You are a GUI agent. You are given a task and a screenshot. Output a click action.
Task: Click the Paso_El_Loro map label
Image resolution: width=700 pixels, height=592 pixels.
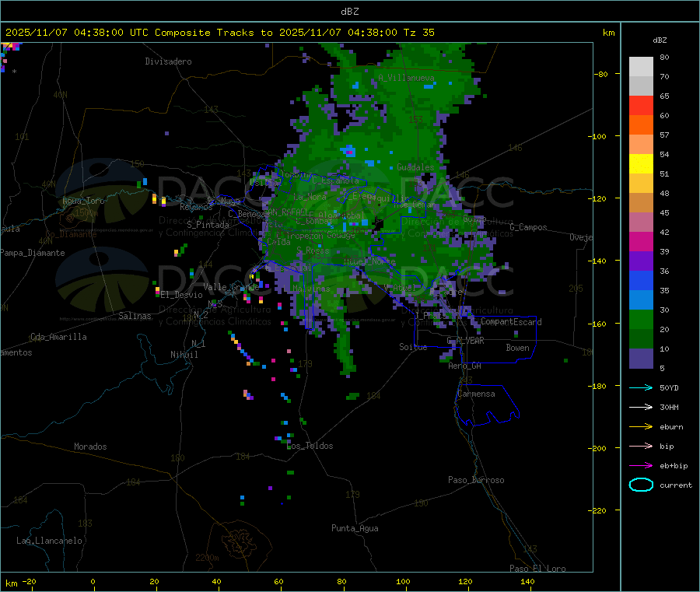(537, 569)
